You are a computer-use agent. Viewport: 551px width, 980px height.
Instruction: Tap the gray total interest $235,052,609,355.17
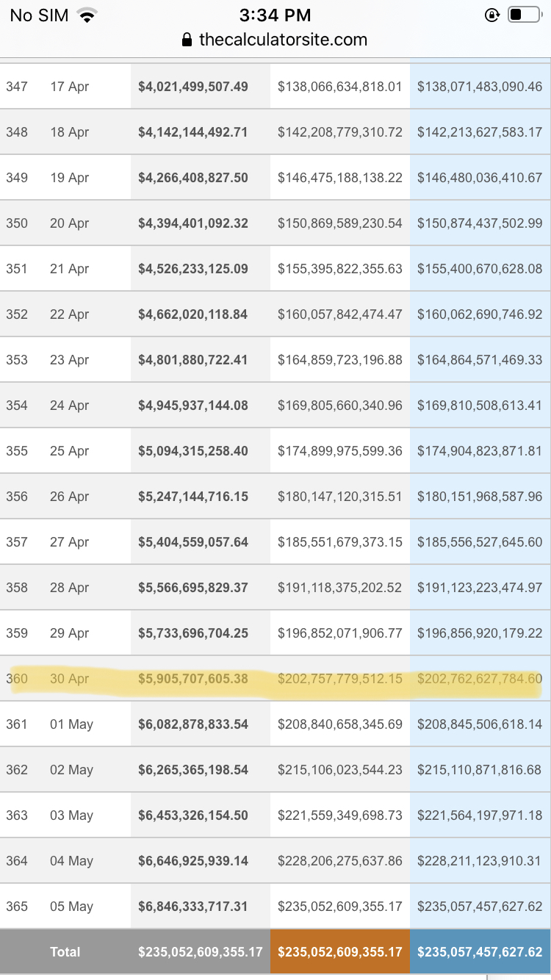click(201, 952)
